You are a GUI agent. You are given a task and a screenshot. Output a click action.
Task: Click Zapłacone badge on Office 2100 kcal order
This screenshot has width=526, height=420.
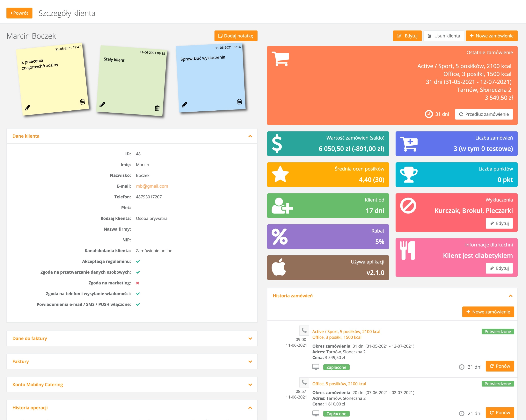tap(336, 414)
